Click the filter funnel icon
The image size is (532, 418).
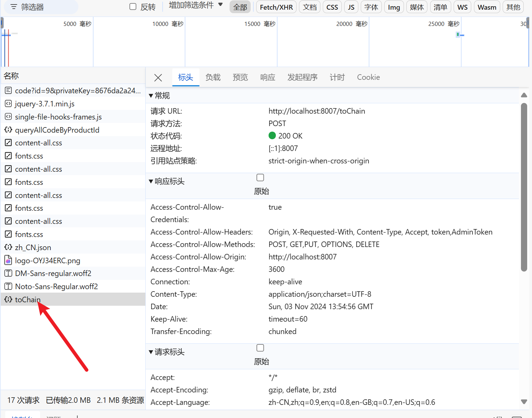13,7
